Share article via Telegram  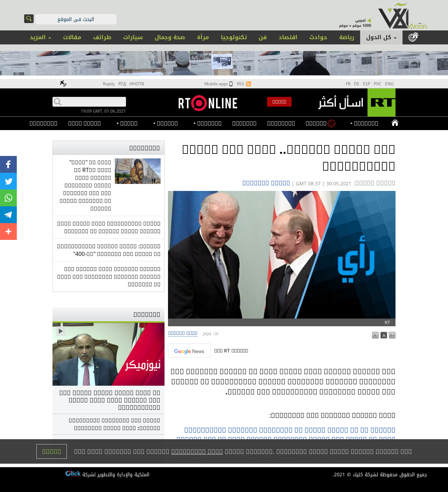8,215
